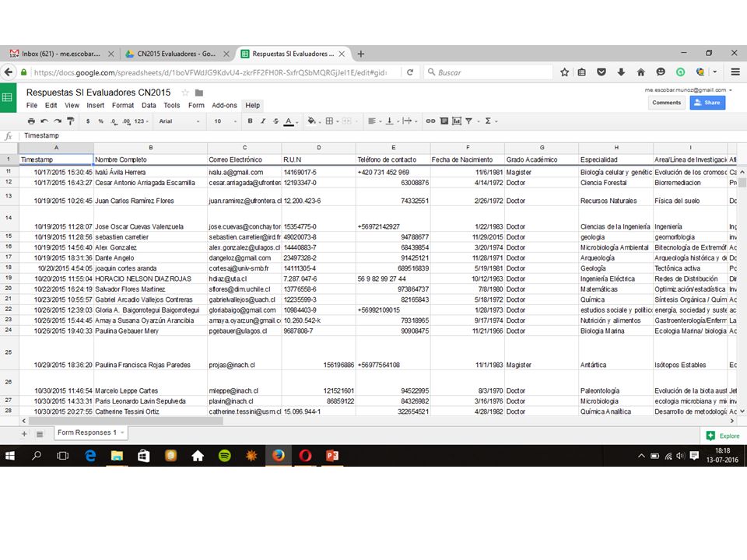
Task: Click the insert comment icon
Action: point(444,121)
